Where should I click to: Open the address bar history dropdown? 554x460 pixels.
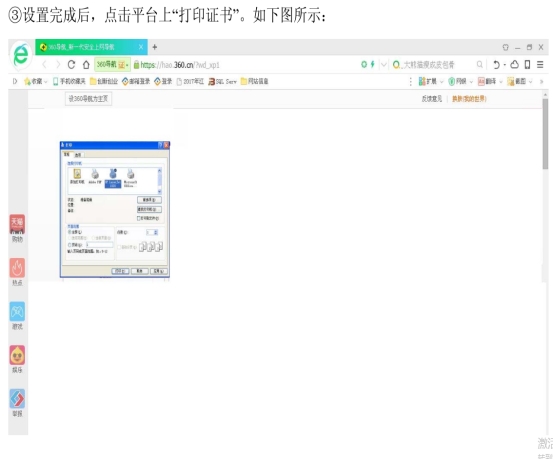[x=383, y=65]
